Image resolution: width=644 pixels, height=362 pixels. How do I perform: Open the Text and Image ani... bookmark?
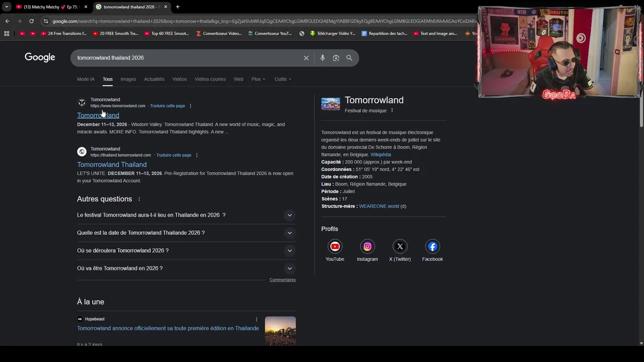(435, 34)
